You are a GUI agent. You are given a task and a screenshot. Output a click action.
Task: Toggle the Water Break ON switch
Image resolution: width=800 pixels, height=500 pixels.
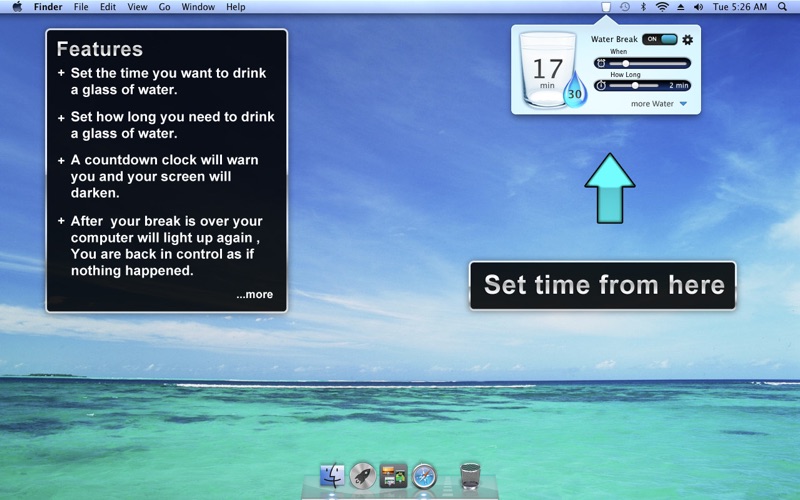(x=660, y=40)
